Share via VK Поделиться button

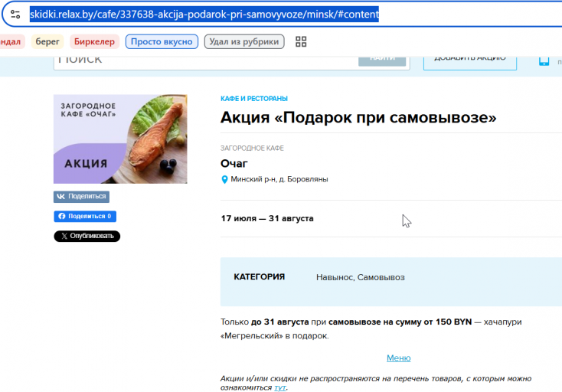(x=81, y=196)
